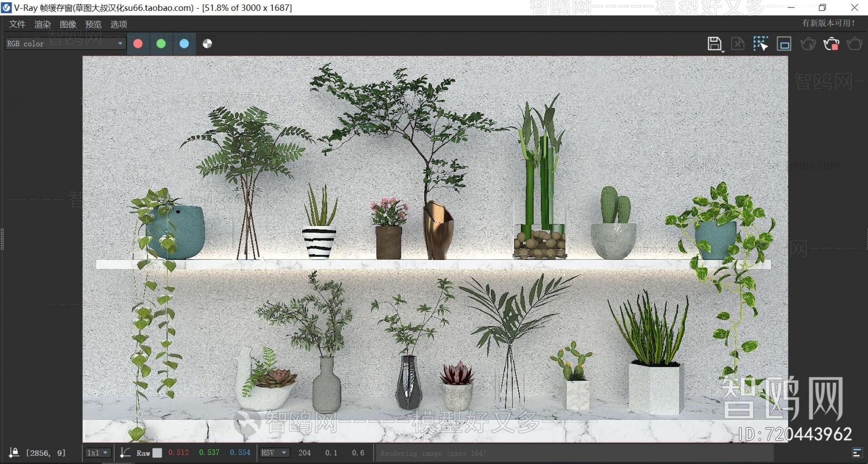Click the 有新版本可用 update notice
Viewport: 868px width, 464px height.
click(x=829, y=23)
